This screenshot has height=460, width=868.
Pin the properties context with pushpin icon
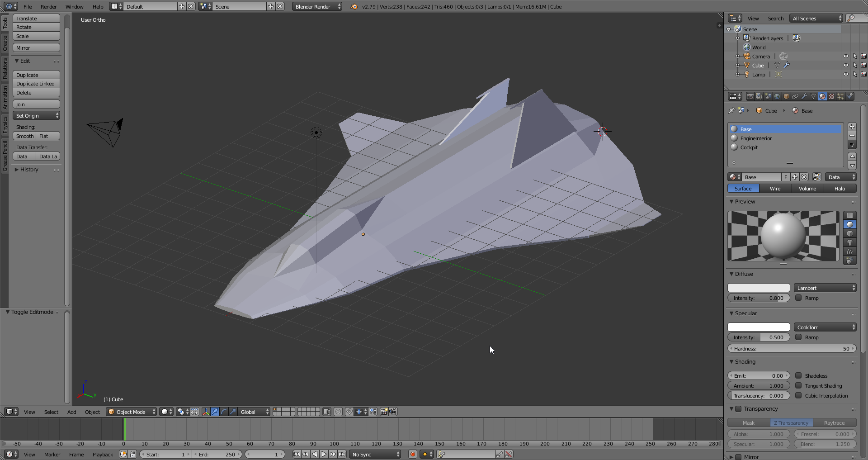point(731,110)
